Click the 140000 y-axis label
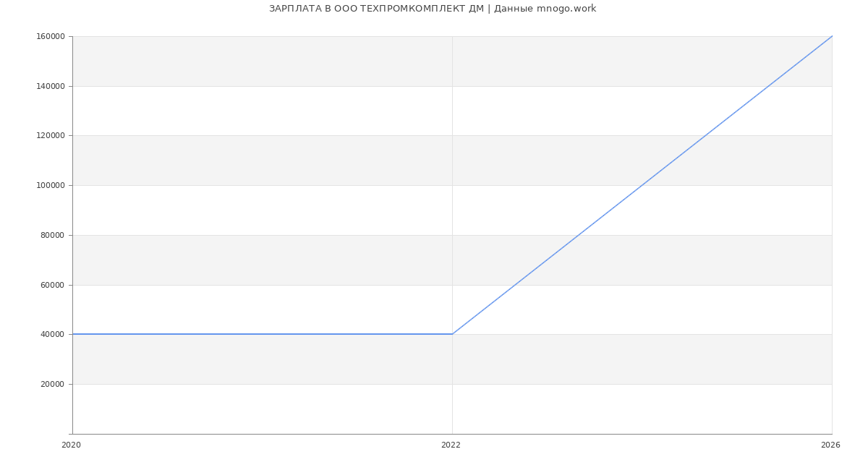The image size is (868, 470). [x=50, y=87]
